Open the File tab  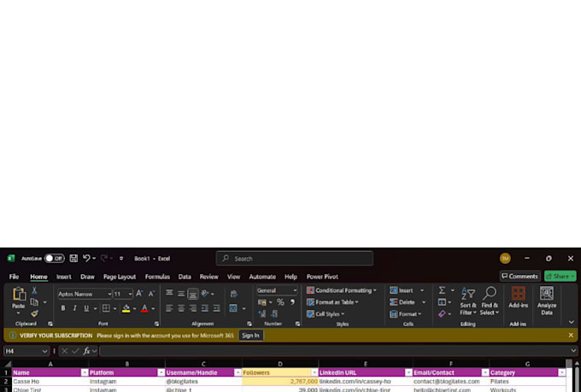click(14, 277)
